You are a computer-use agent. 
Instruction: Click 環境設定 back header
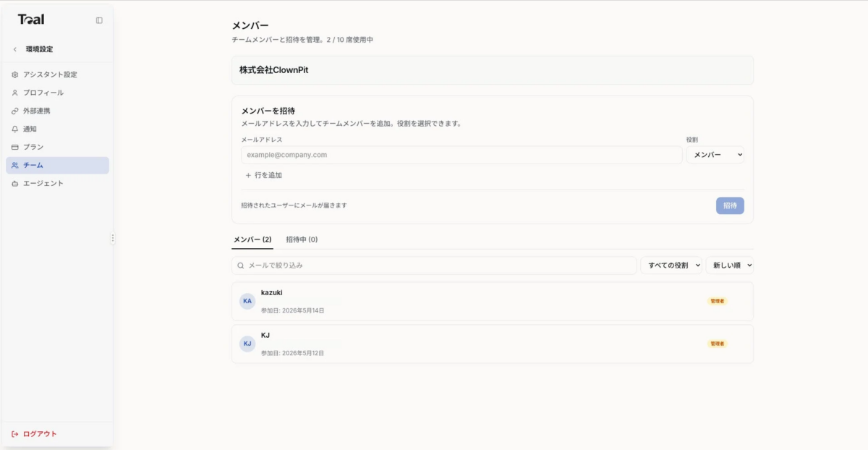39,49
